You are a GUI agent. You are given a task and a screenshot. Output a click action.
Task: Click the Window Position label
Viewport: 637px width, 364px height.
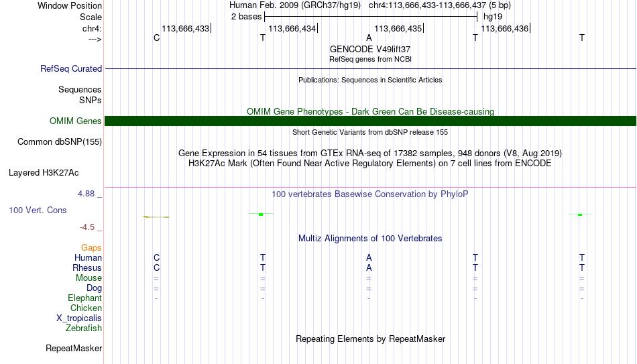tap(70, 5)
